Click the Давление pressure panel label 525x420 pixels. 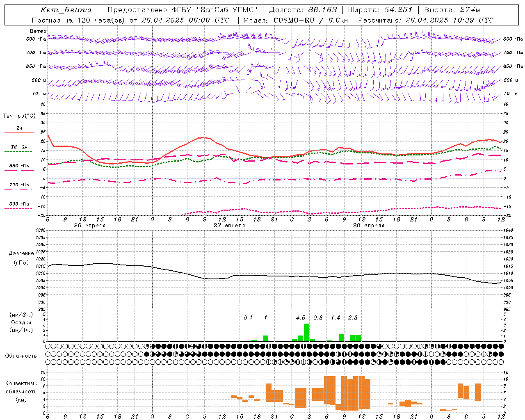coord(21,253)
